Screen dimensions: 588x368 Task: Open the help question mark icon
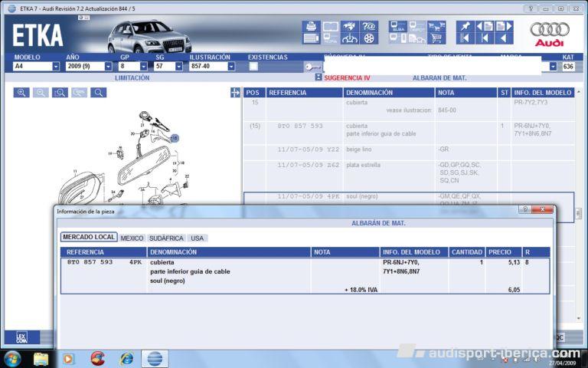369,26
